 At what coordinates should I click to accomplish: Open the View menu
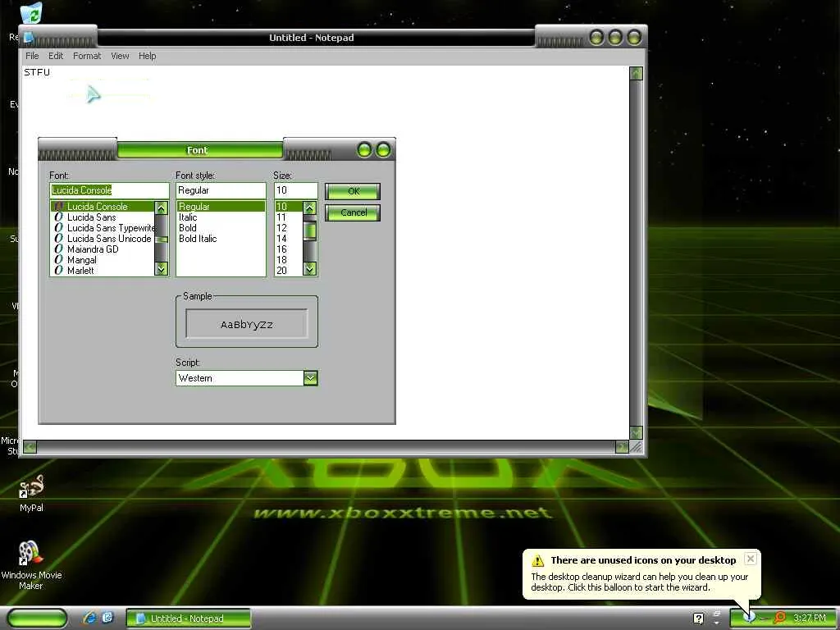(x=120, y=56)
